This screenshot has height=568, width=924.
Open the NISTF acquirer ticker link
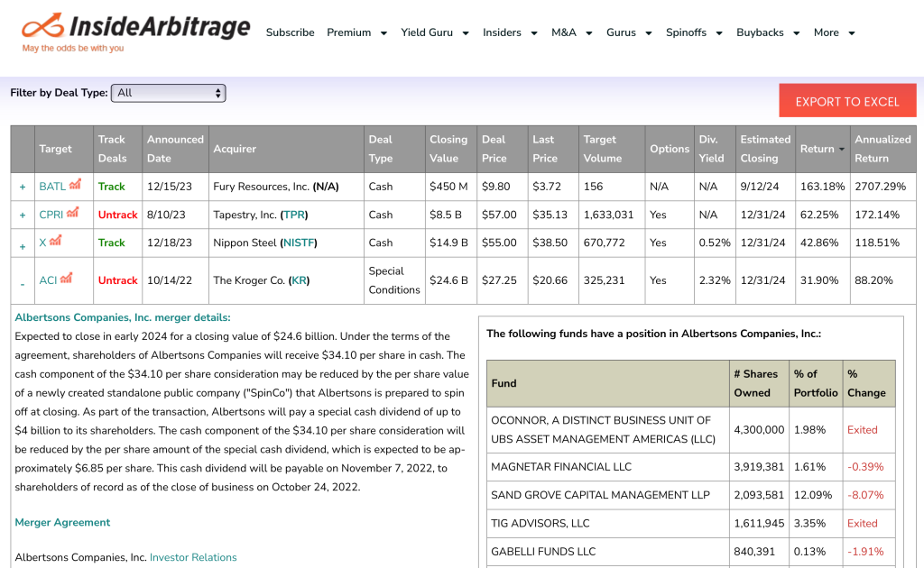click(x=298, y=243)
